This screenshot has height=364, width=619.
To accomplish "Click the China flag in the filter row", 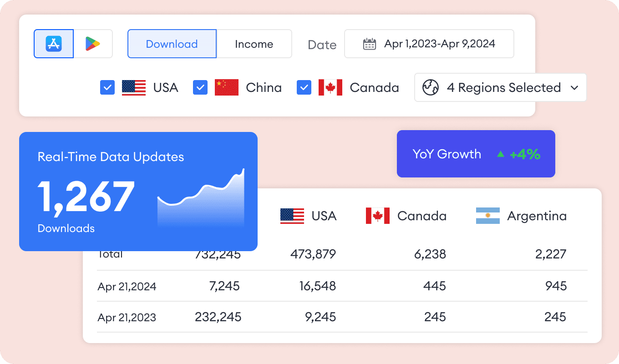I will coord(227,87).
